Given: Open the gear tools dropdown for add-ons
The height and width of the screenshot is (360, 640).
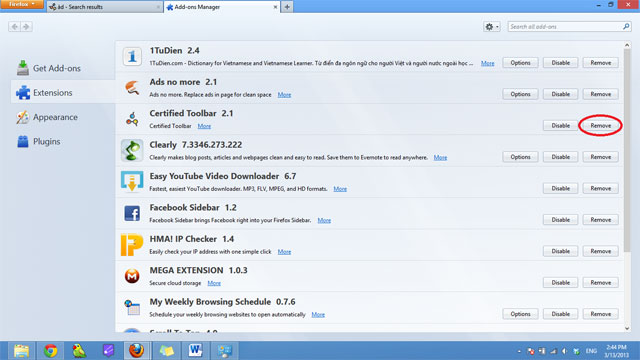Looking at the screenshot, I should coord(491,27).
